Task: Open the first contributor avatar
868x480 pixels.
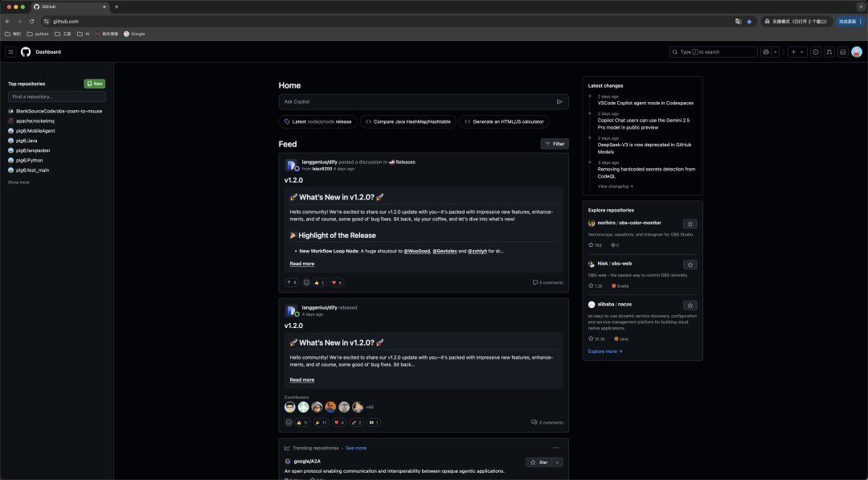Action: tap(290, 408)
